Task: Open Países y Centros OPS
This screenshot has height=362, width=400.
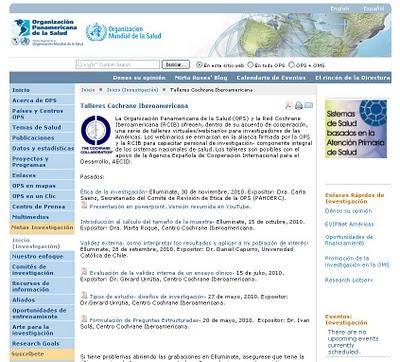Action: (x=42, y=114)
